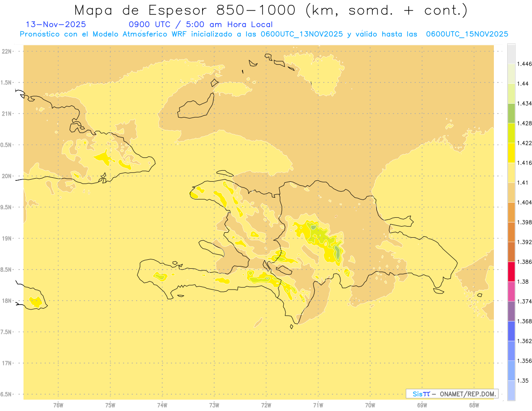Click the legend value 1.428
The height and width of the screenshot is (411, 532).
point(524,123)
